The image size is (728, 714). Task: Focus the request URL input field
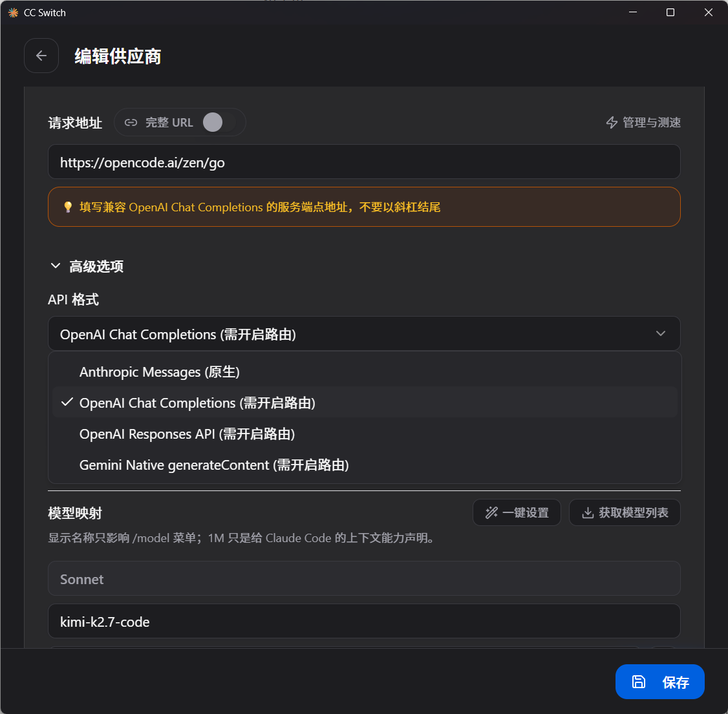click(364, 162)
